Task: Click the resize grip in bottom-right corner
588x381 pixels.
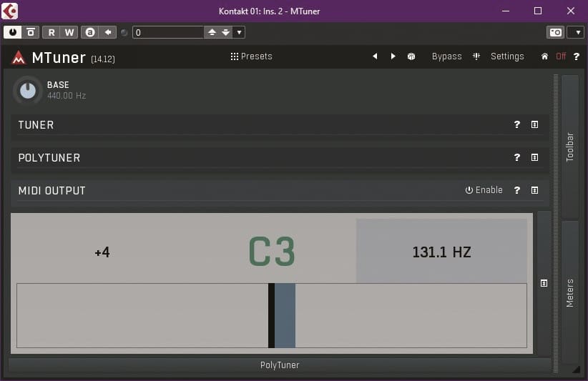Action: click(x=576, y=370)
